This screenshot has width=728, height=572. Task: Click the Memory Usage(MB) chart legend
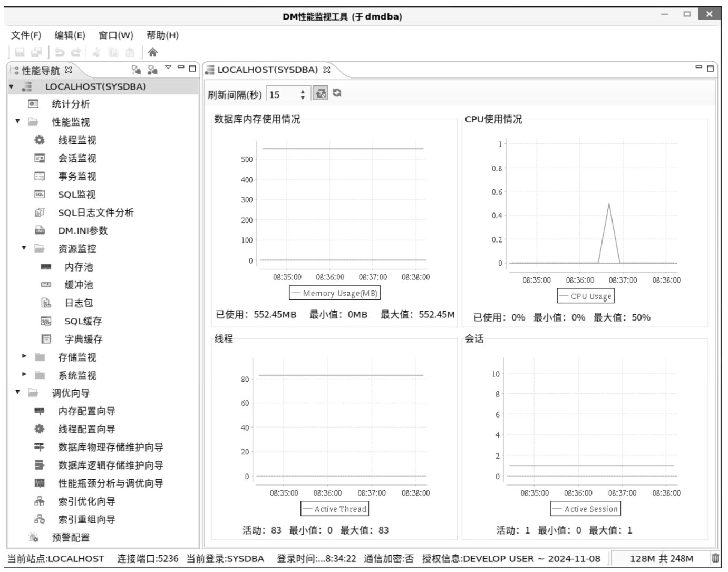(335, 293)
